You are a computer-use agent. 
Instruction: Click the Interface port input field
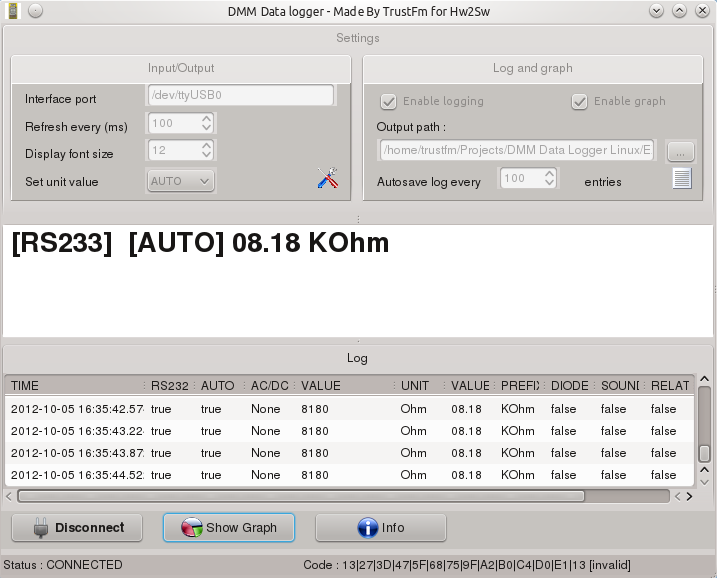[241, 95]
